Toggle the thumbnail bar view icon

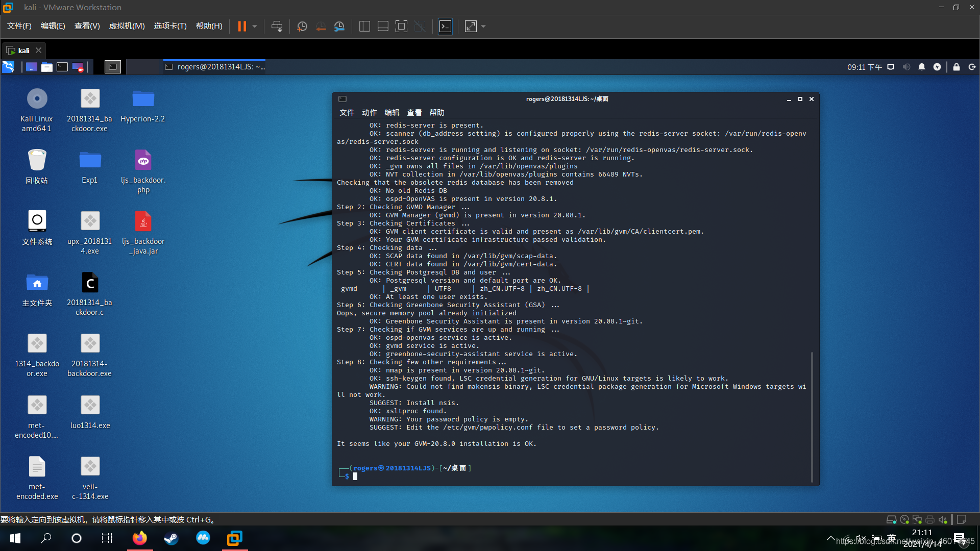coord(383,26)
